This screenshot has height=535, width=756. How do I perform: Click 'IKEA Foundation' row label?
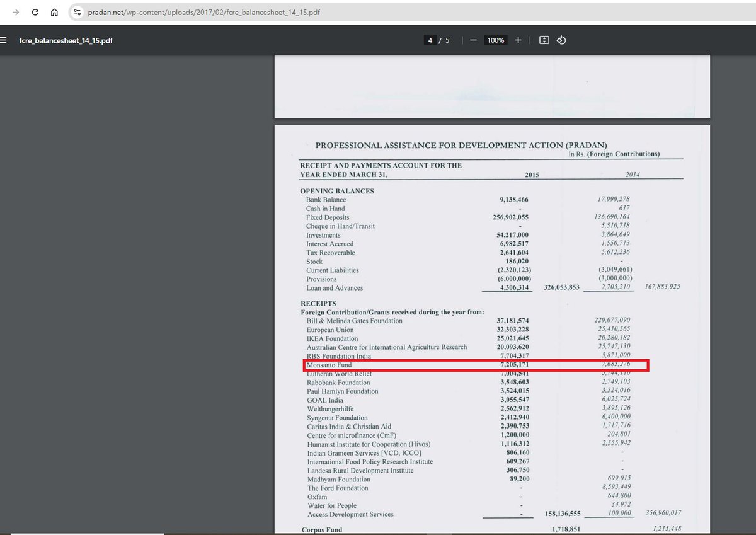point(331,338)
